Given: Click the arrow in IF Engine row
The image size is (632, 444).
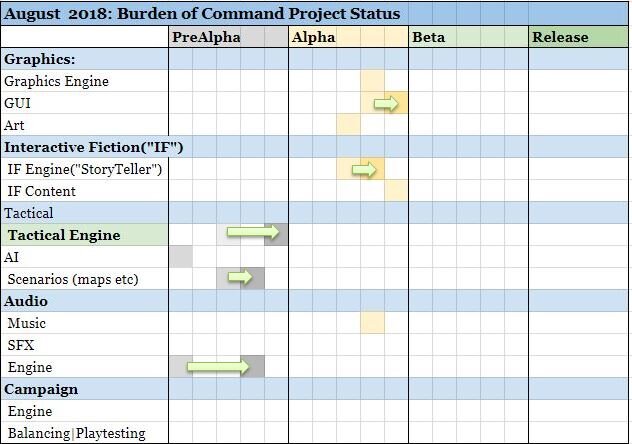Looking at the screenshot, I should point(364,169).
